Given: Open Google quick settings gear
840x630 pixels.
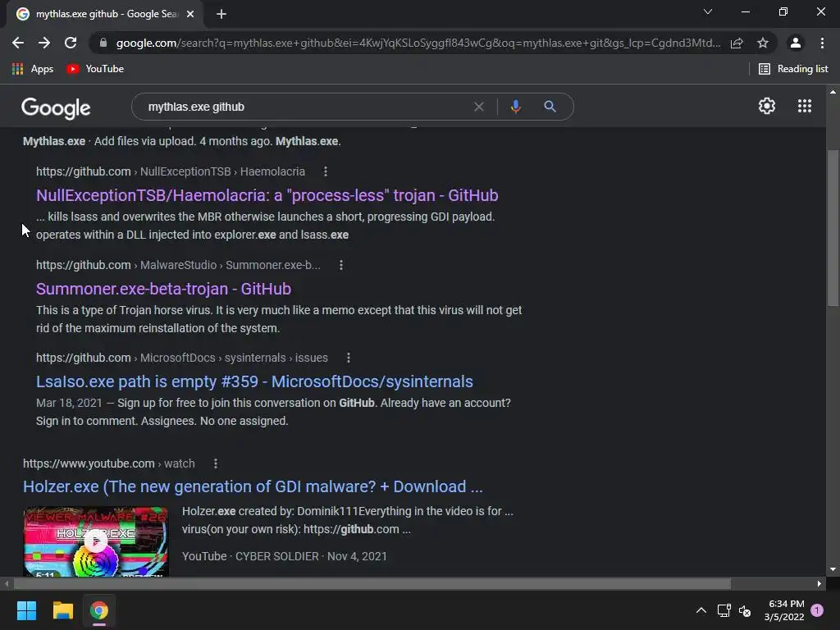Looking at the screenshot, I should (767, 106).
